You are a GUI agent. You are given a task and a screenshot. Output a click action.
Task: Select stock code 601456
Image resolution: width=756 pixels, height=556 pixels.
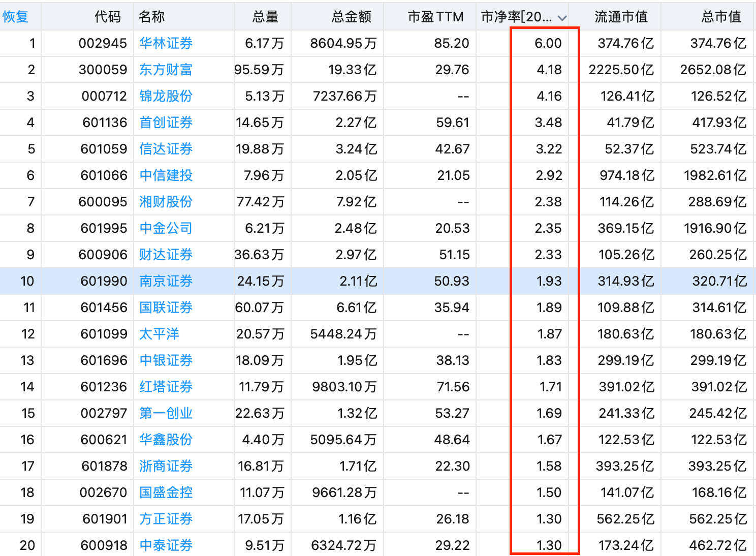[x=104, y=307]
